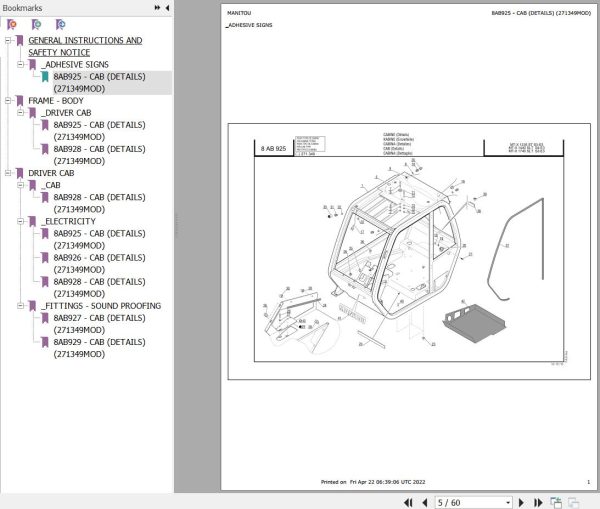Image resolution: width=600 pixels, height=509 pixels.
Task: Open 8AB928 bookmark under _DRIVER CAB
Action: (x=99, y=155)
